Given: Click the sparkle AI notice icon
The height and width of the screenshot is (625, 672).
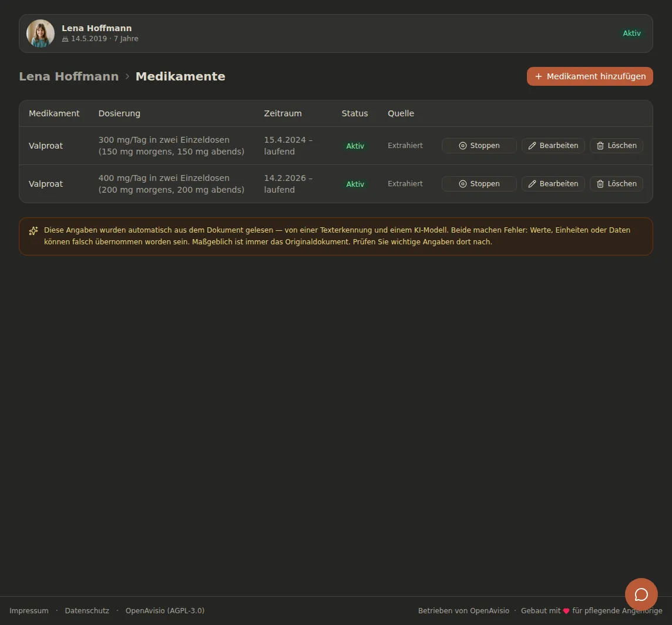Looking at the screenshot, I should 33,231.
